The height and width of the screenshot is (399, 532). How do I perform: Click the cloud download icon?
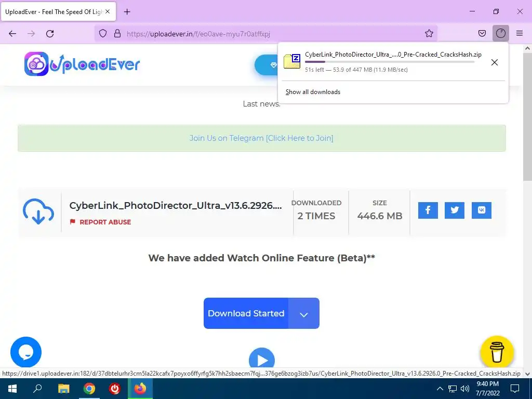(38, 211)
